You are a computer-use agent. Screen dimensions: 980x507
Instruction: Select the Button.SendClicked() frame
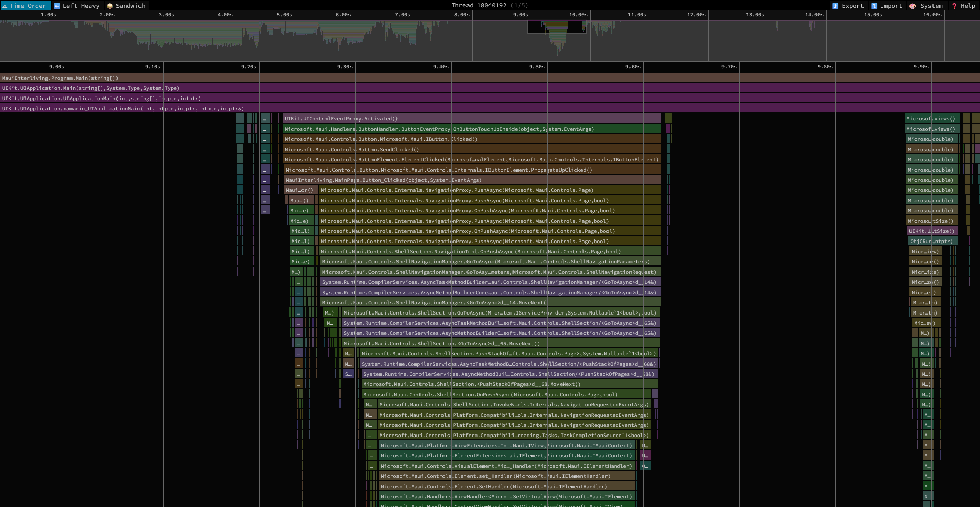coord(472,149)
